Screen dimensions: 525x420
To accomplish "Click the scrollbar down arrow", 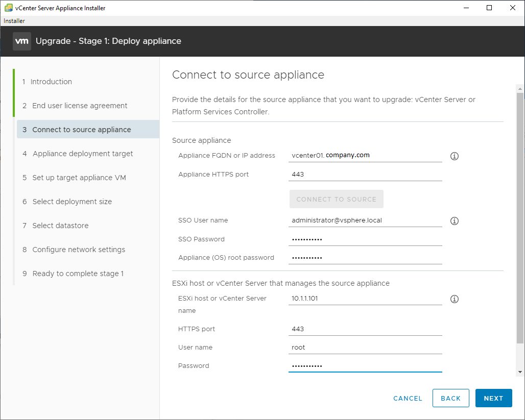I will (x=520, y=372).
